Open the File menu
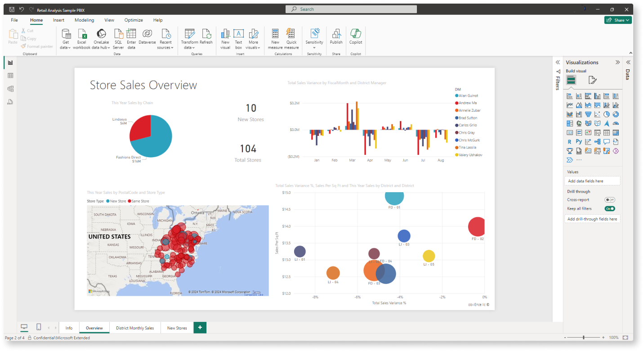 pos(14,20)
